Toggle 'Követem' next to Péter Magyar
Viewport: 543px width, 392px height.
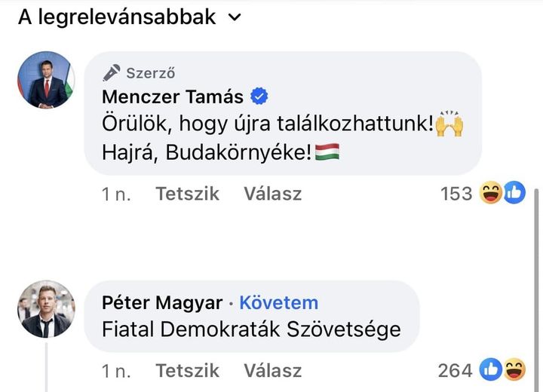(x=278, y=303)
